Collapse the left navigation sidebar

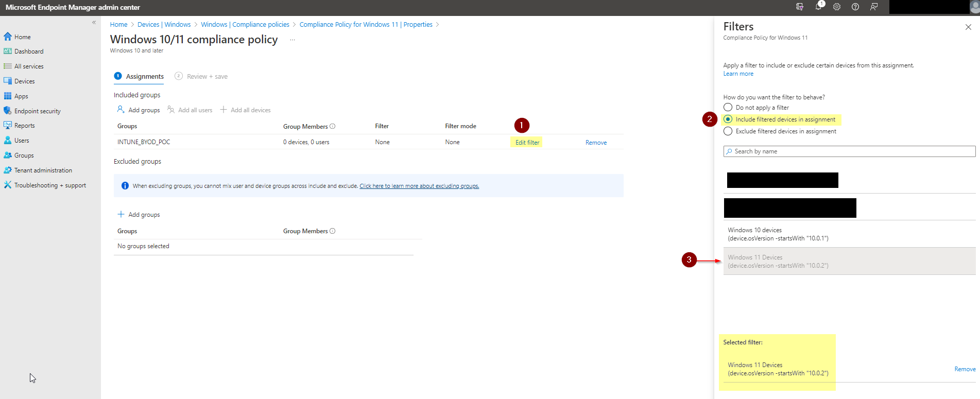94,22
